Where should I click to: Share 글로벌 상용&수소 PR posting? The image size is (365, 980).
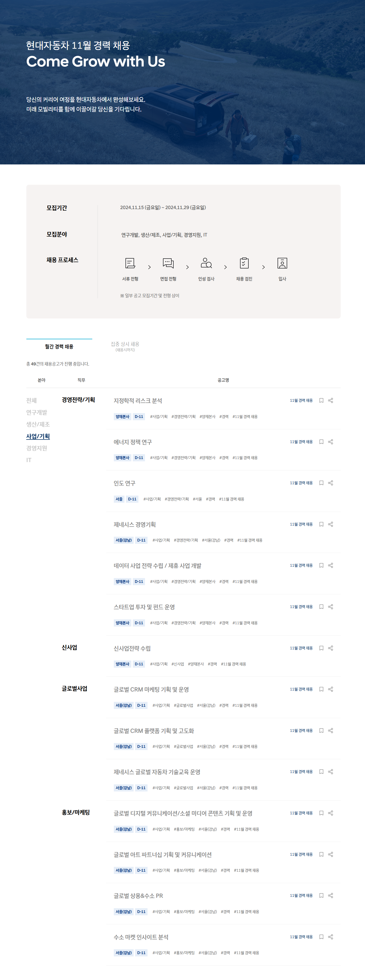click(x=331, y=895)
